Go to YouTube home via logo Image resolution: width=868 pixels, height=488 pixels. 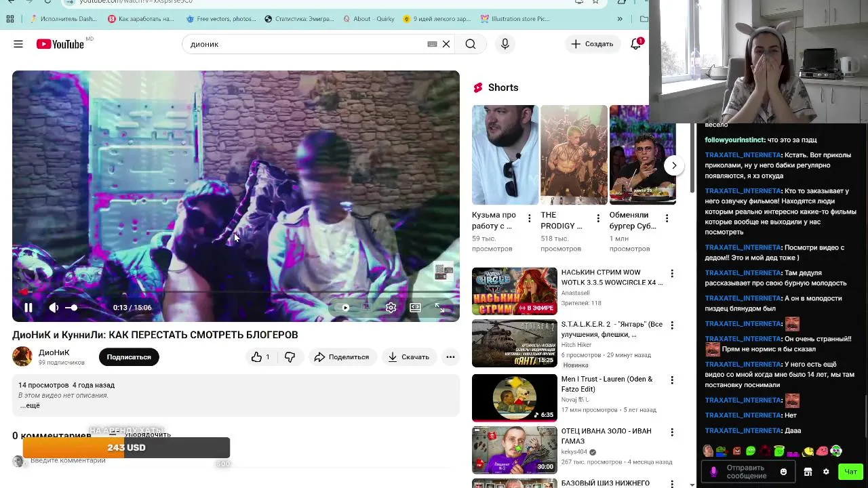click(60, 44)
